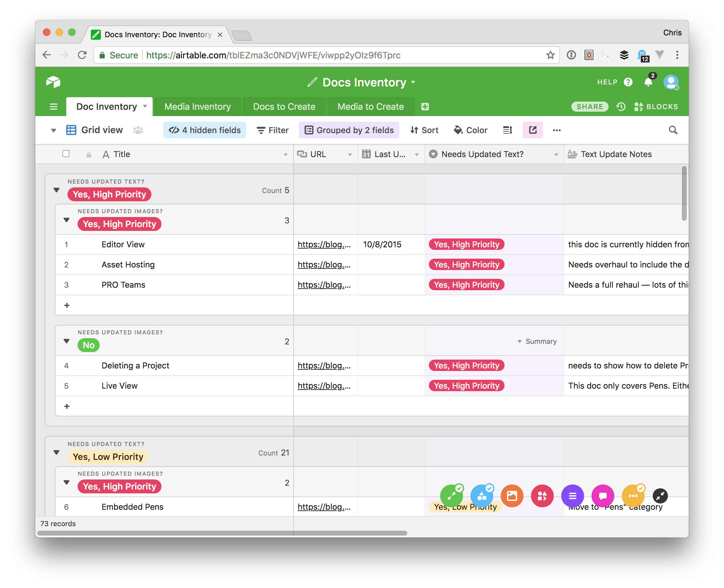Open Chrome's three-dot menu
This screenshot has width=724, height=588.
coord(677,55)
